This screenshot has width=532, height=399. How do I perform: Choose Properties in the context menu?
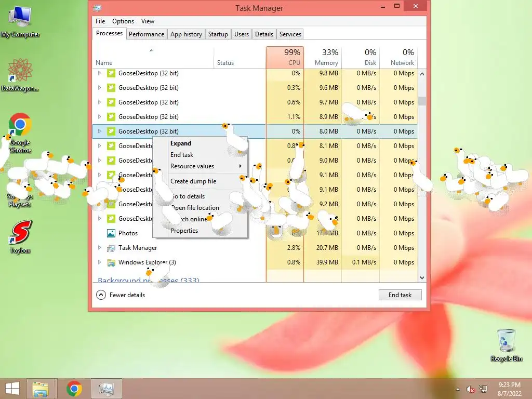(200, 231)
